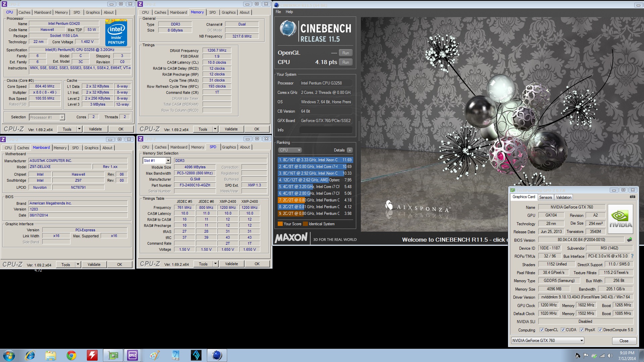Open the Cinebench Help menu
This screenshot has width=644, height=362.
click(289, 12)
